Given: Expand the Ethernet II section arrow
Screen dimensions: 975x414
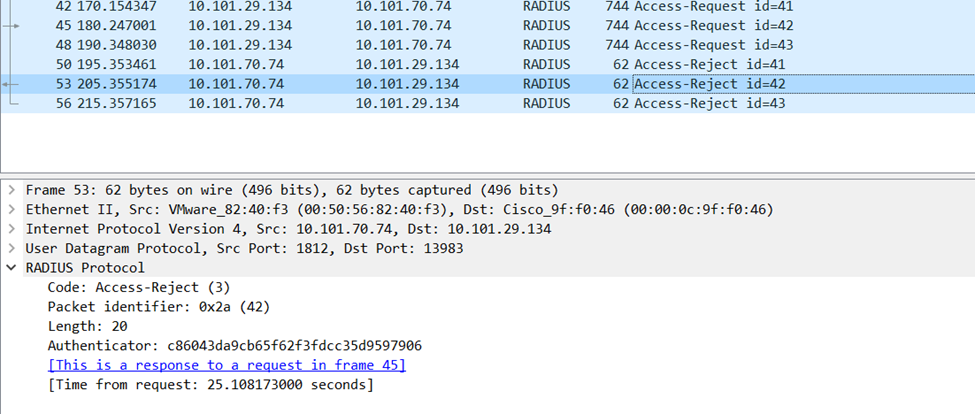Looking at the screenshot, I should 11,209.
